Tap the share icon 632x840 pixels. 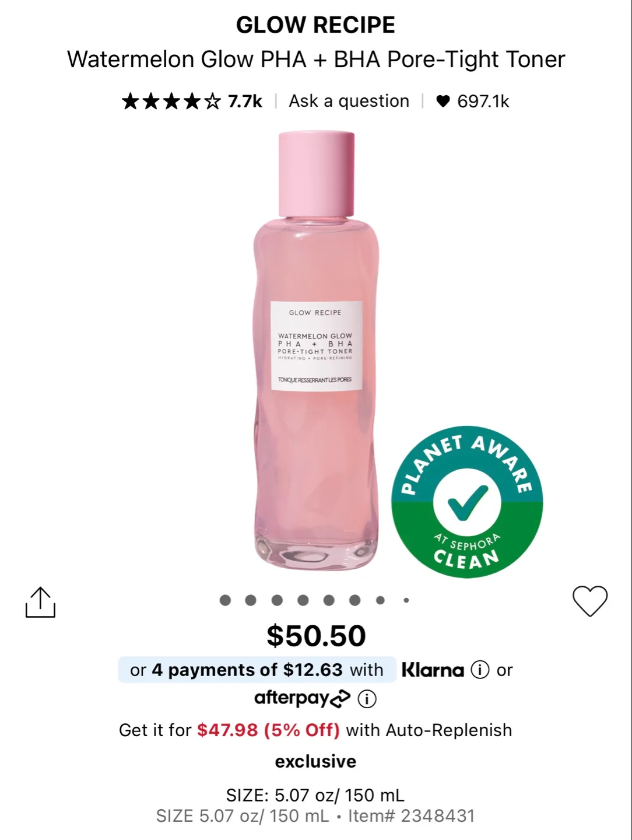pos(40,602)
